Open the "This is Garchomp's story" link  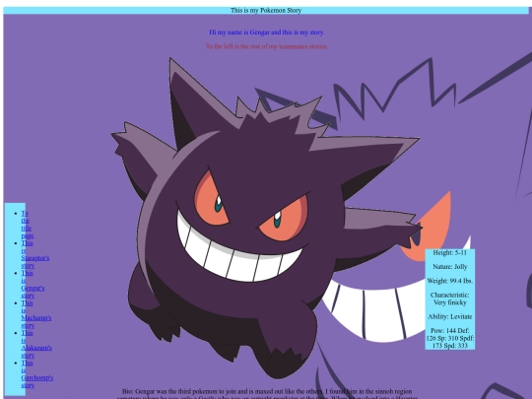coord(37,373)
